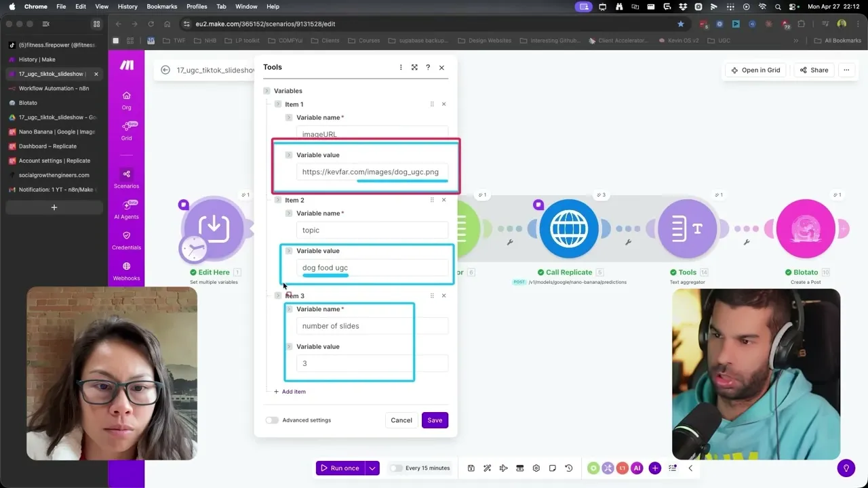Screen dimensions: 868x488
Task: Click the airplane explain flow icon
Action: [504, 468]
